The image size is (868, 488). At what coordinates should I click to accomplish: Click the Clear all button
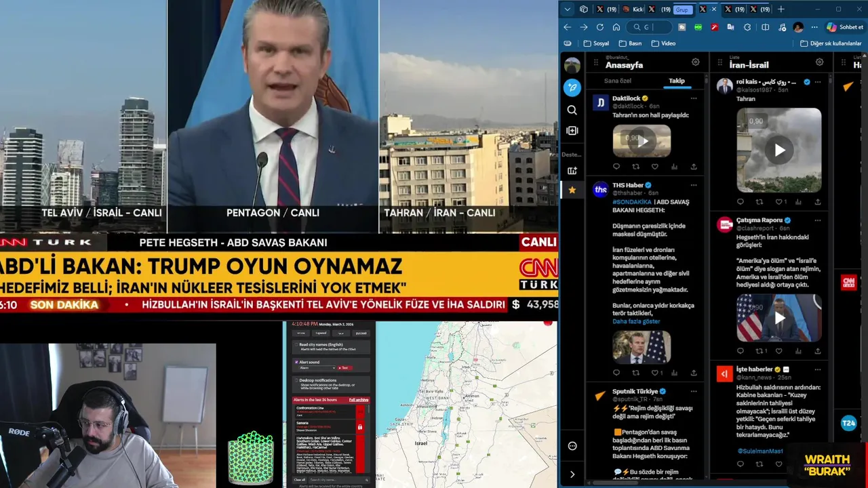(x=299, y=480)
